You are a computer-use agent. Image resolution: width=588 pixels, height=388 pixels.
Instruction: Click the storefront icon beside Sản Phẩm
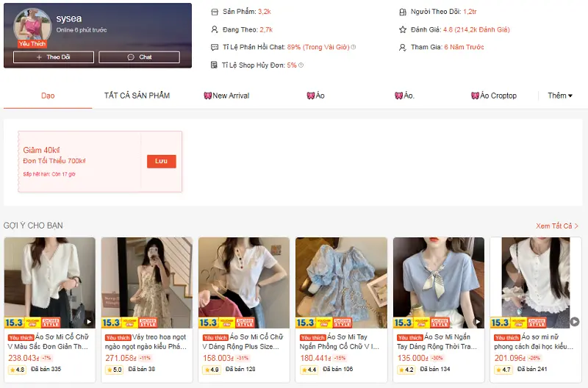point(215,12)
